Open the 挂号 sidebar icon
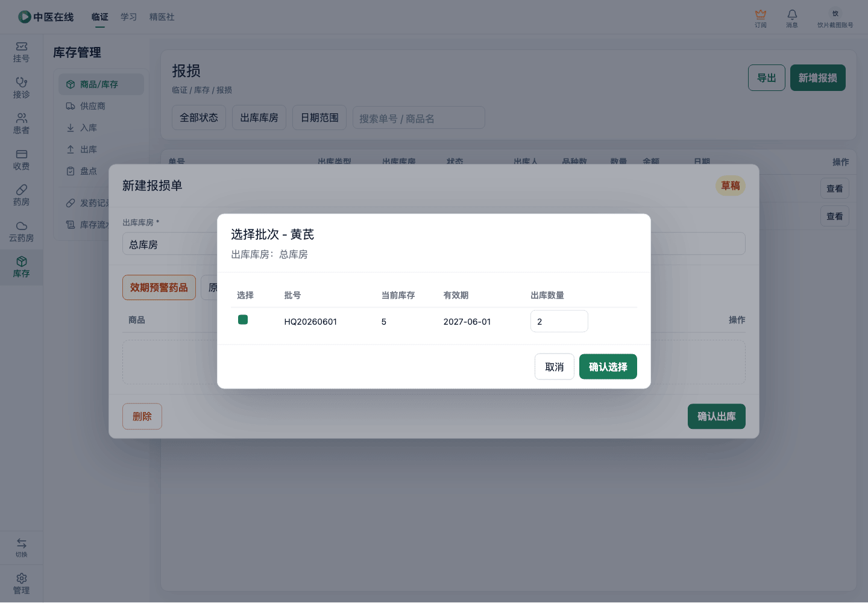The width and height of the screenshot is (868, 603). (22, 46)
